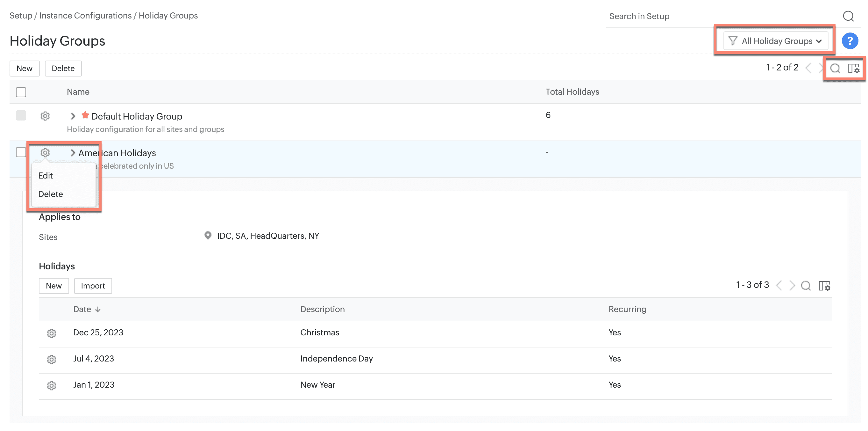Open the holiday groups list search icon
The width and height of the screenshot is (868, 431).
pos(835,69)
